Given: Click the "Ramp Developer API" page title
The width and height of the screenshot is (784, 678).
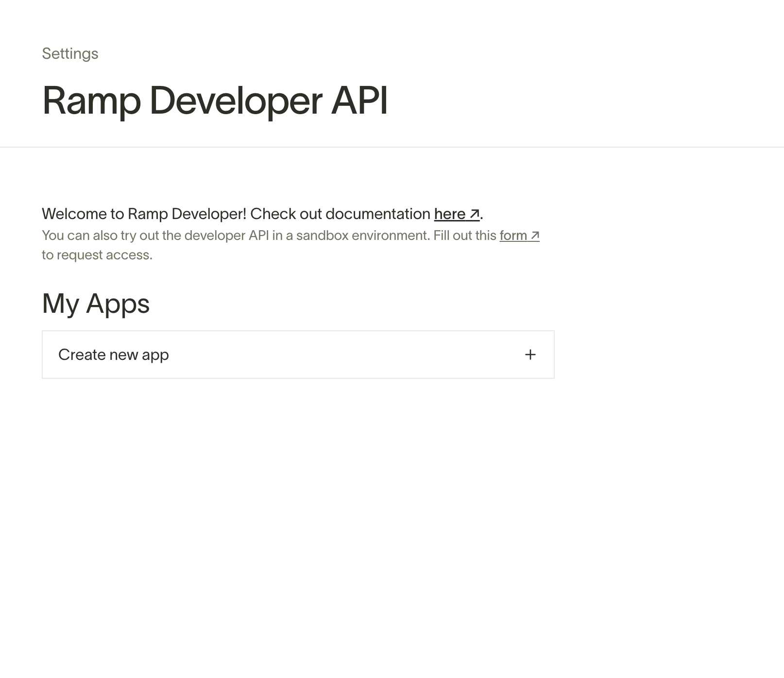Looking at the screenshot, I should (x=215, y=101).
